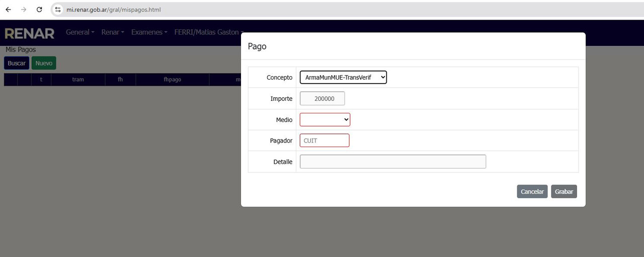Open site information icon in address bar
This screenshot has width=644, height=257.
tap(58, 10)
